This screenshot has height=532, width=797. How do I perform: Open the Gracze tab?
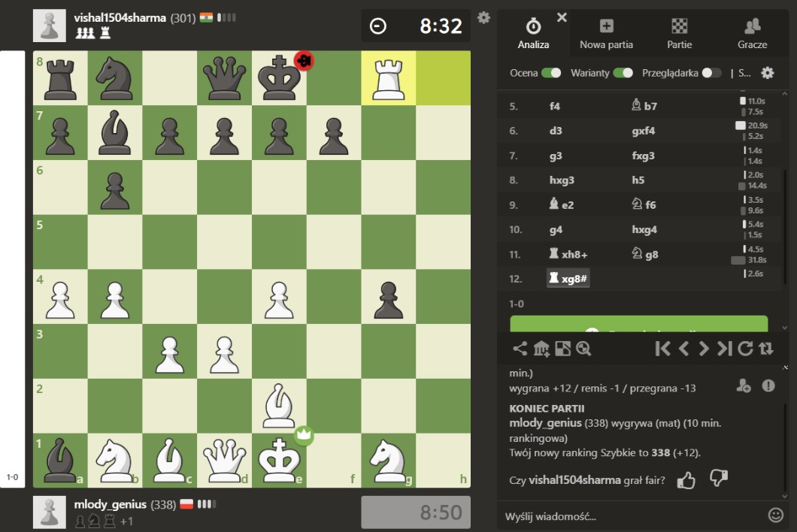click(752, 34)
